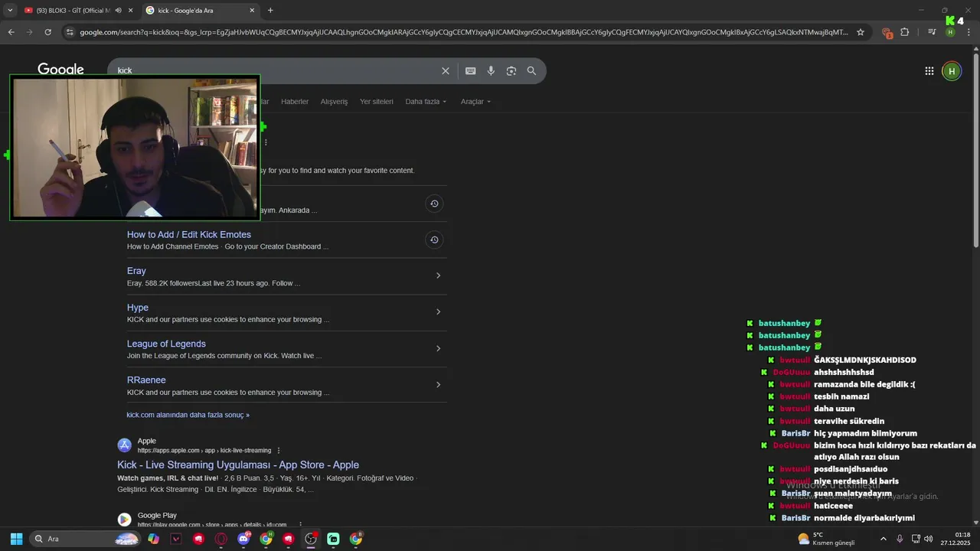Open the Google account avatar H on page
Image resolution: width=980 pixels, height=551 pixels.
coord(952,71)
